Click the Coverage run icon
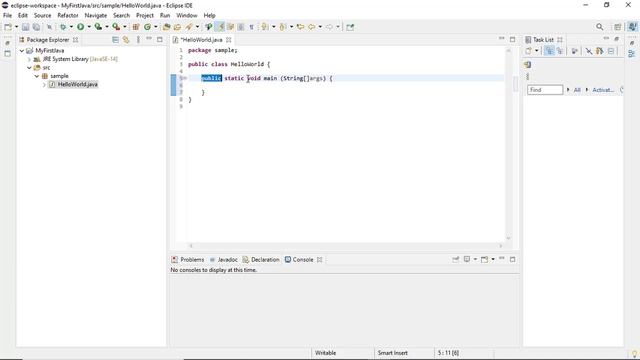This screenshot has height=360, width=640. (98, 27)
